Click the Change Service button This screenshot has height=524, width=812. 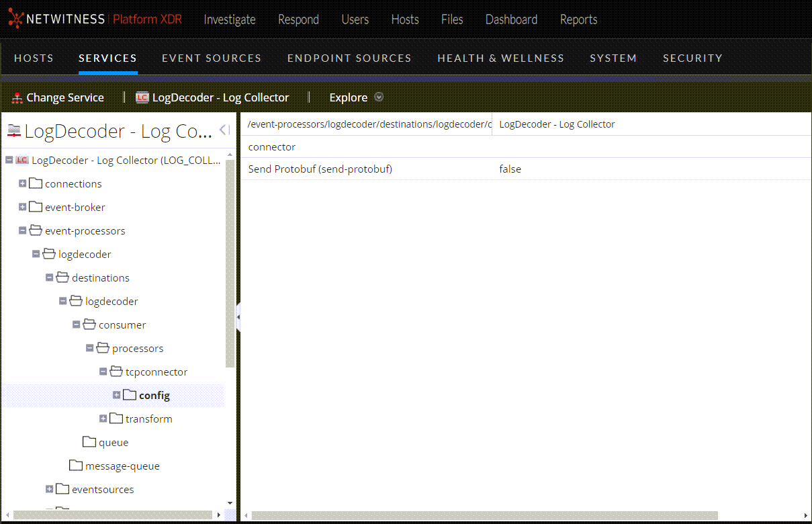click(64, 98)
